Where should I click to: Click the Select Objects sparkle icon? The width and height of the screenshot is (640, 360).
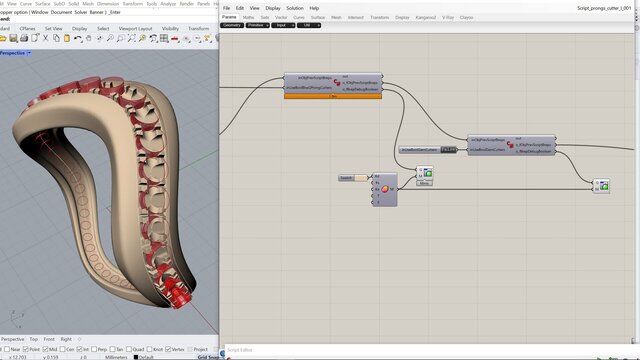click(207, 38)
